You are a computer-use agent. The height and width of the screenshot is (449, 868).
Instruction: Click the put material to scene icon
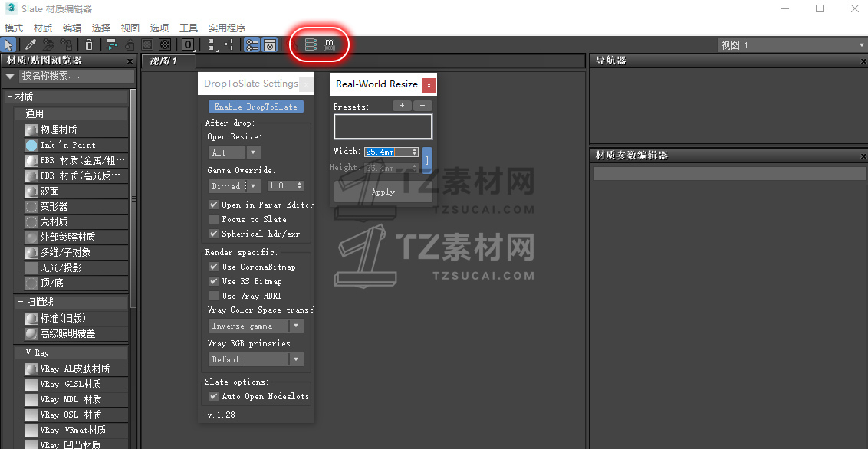pos(48,44)
